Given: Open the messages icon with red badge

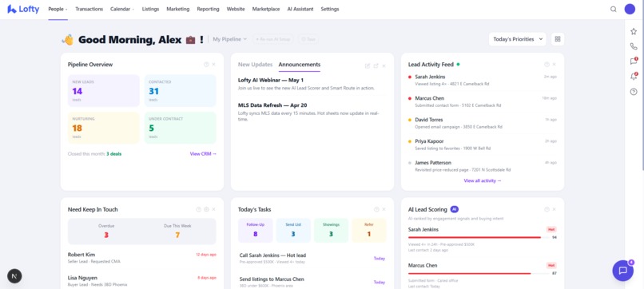Looking at the screenshot, I should (634, 61).
